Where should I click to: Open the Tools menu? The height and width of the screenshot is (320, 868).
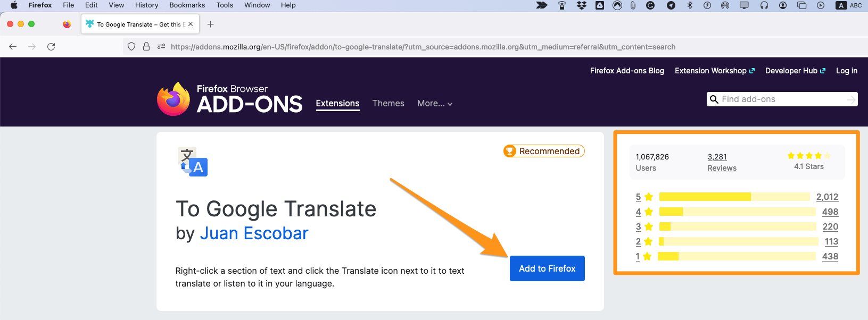[x=225, y=5]
